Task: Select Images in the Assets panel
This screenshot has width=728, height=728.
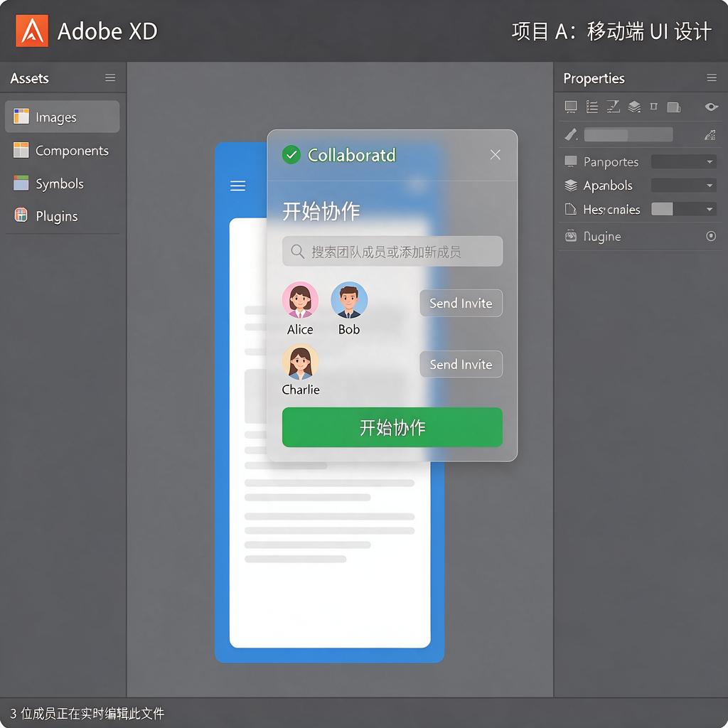Action: point(63,117)
